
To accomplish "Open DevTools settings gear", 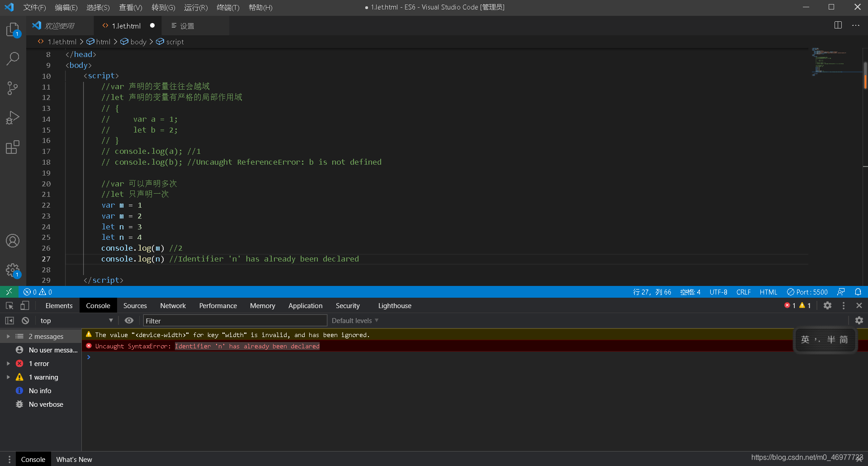I will 827,305.
